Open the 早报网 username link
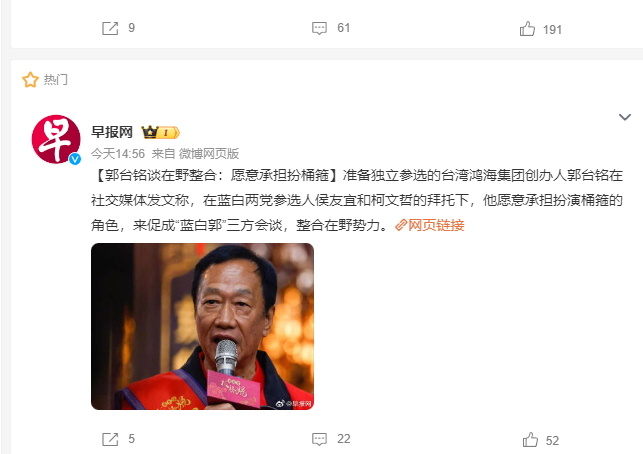This screenshot has width=643, height=454. coord(112,132)
